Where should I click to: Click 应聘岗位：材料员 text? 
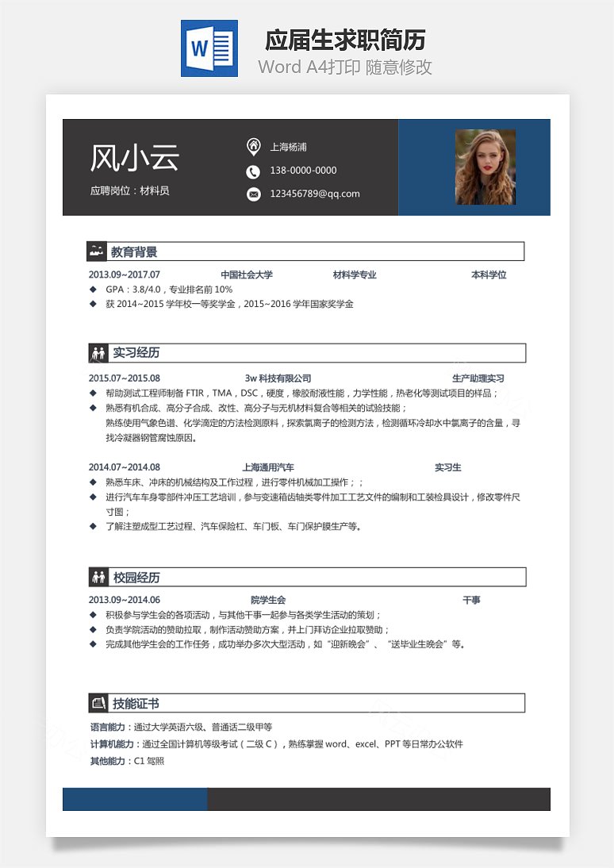pos(129,190)
